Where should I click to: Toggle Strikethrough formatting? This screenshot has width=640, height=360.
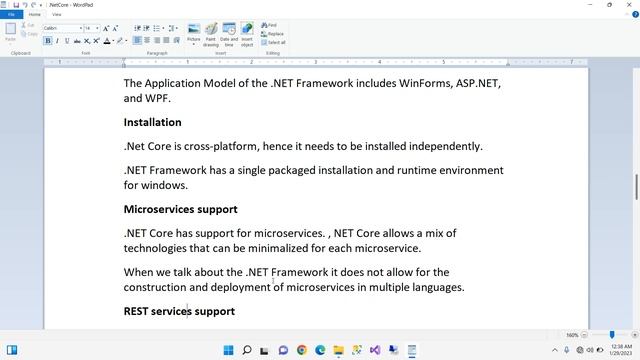[77, 41]
